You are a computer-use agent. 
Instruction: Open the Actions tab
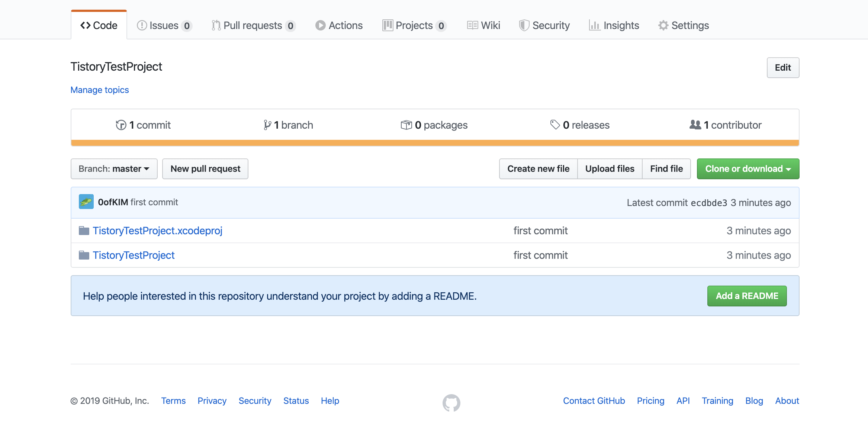click(339, 25)
